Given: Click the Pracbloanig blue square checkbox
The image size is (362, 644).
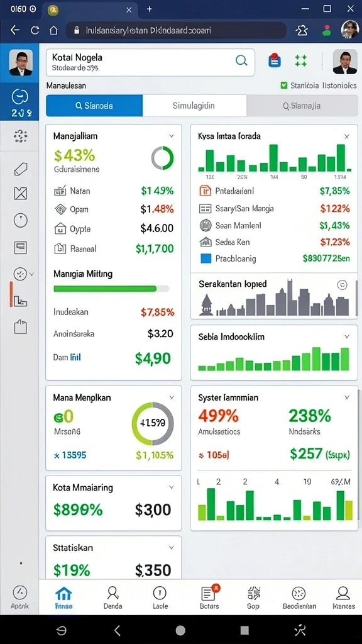Looking at the screenshot, I should 206,258.
